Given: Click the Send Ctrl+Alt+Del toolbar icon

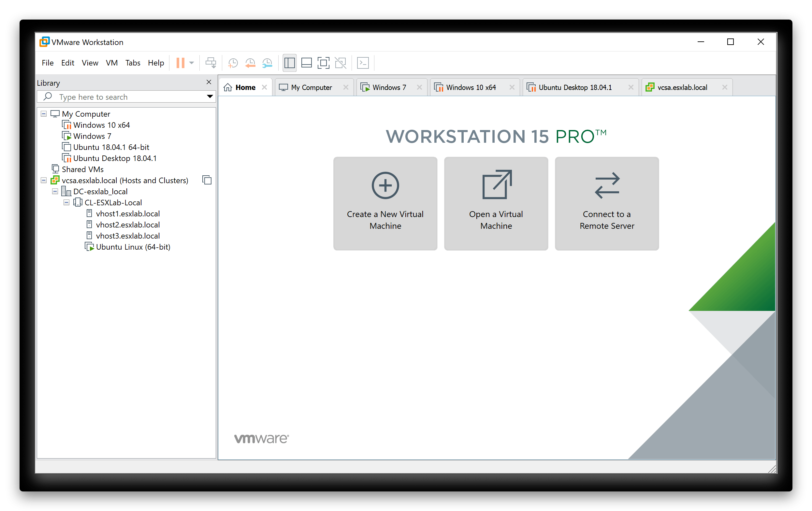Looking at the screenshot, I should point(211,63).
